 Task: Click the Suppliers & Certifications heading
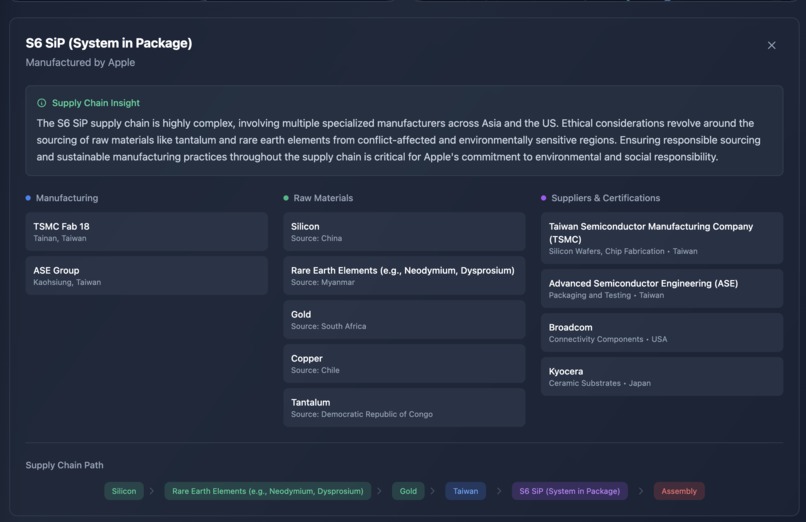(x=606, y=198)
